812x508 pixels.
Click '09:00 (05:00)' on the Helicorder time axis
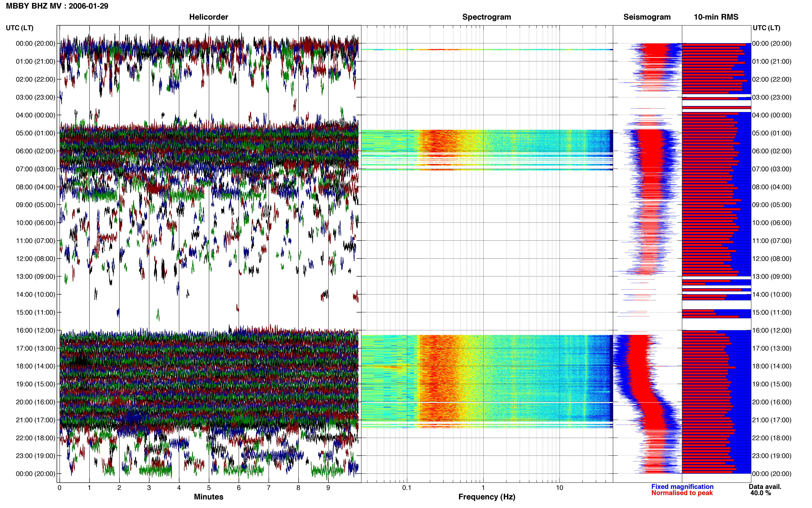pyautogui.click(x=36, y=205)
